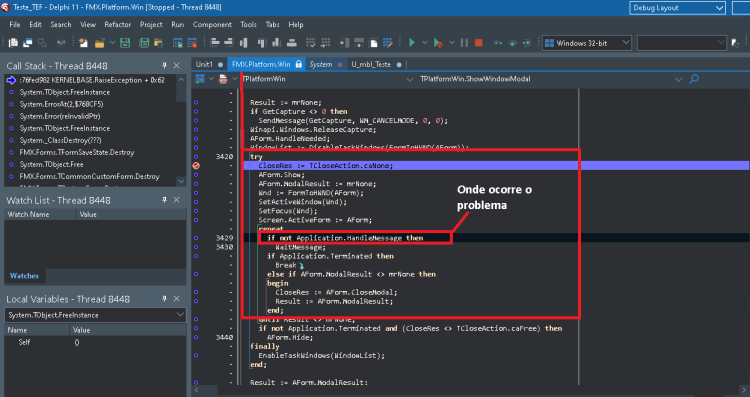Click the Save file disk icon
This screenshot has height=397, width=750.
(125, 43)
